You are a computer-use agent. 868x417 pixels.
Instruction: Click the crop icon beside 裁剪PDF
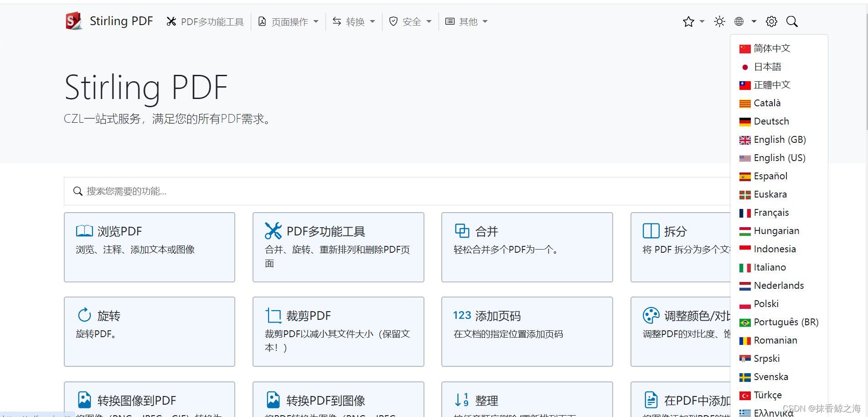pyautogui.click(x=273, y=315)
